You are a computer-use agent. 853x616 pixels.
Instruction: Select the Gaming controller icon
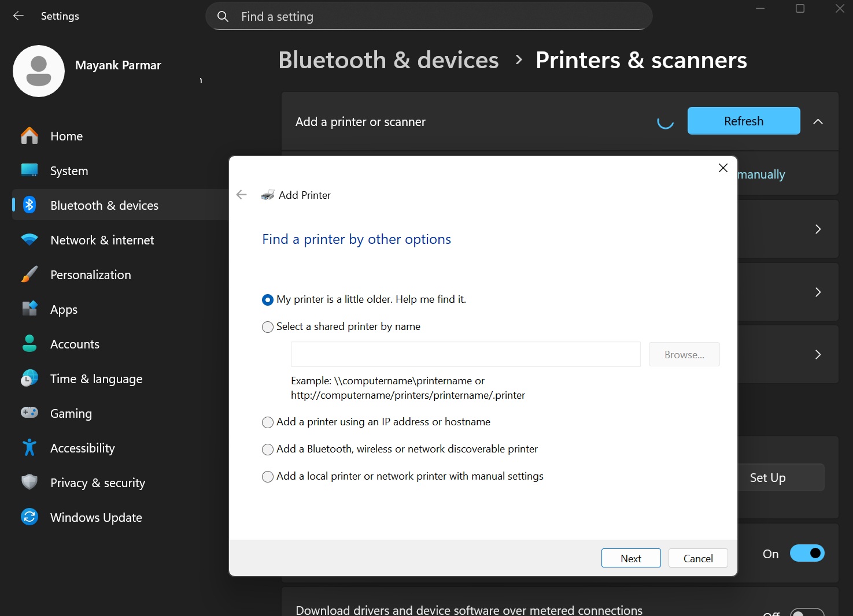(29, 413)
